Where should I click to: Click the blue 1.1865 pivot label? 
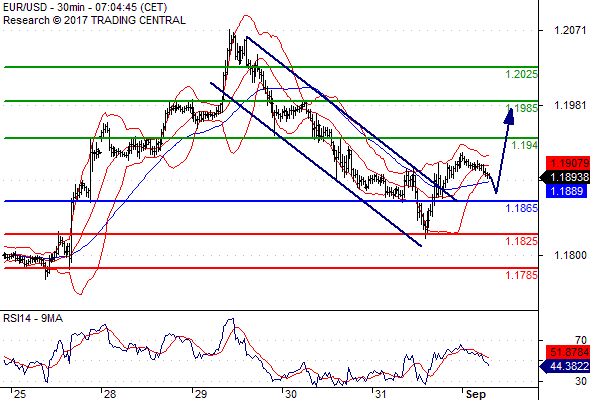pyautogui.click(x=522, y=208)
